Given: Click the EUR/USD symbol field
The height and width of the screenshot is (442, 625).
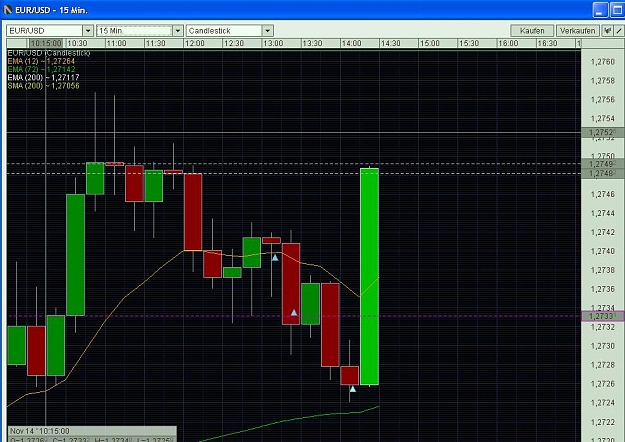Looking at the screenshot, I should (45, 31).
